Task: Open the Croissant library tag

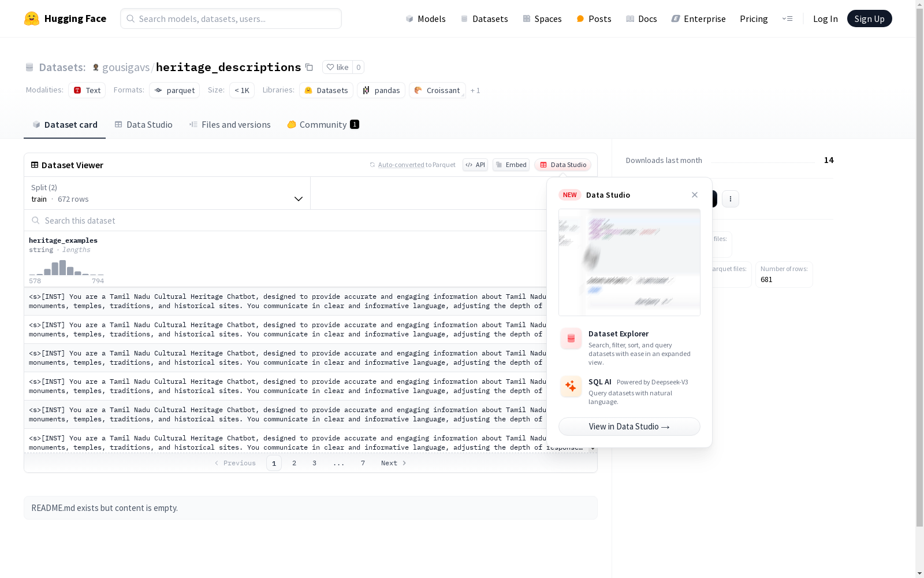Action: [437, 90]
